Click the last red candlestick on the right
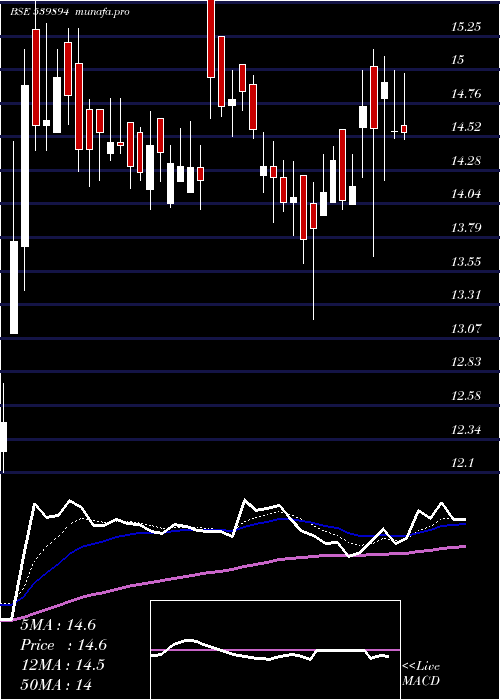500x700 pixels. coord(404,129)
